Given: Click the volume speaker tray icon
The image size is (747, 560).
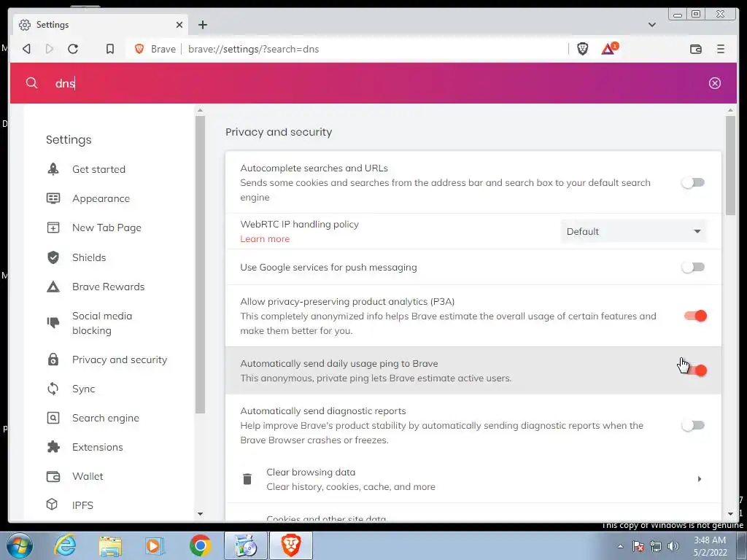Looking at the screenshot, I should pyautogui.click(x=673, y=546).
